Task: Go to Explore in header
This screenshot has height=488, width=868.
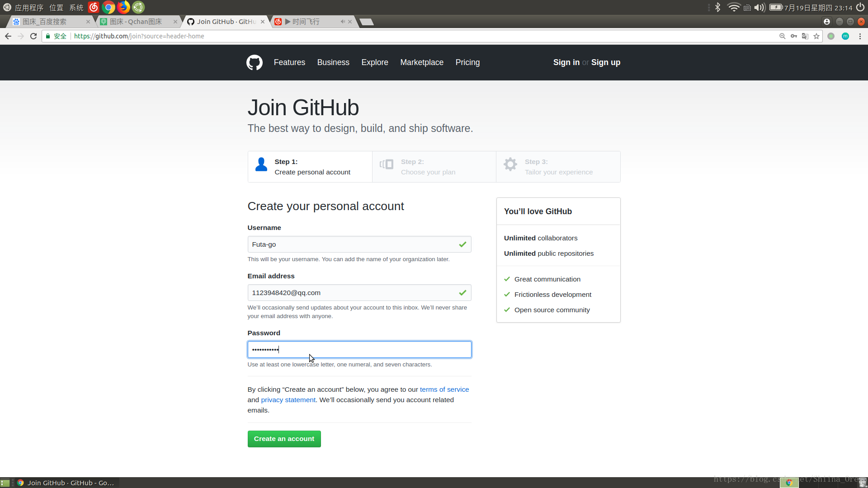Action: pos(375,62)
